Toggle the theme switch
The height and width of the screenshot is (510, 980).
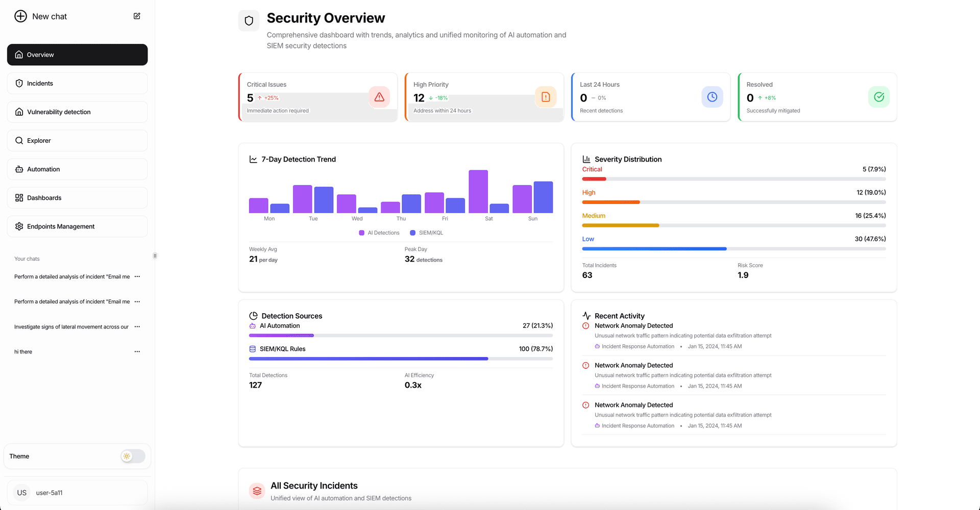click(x=132, y=456)
